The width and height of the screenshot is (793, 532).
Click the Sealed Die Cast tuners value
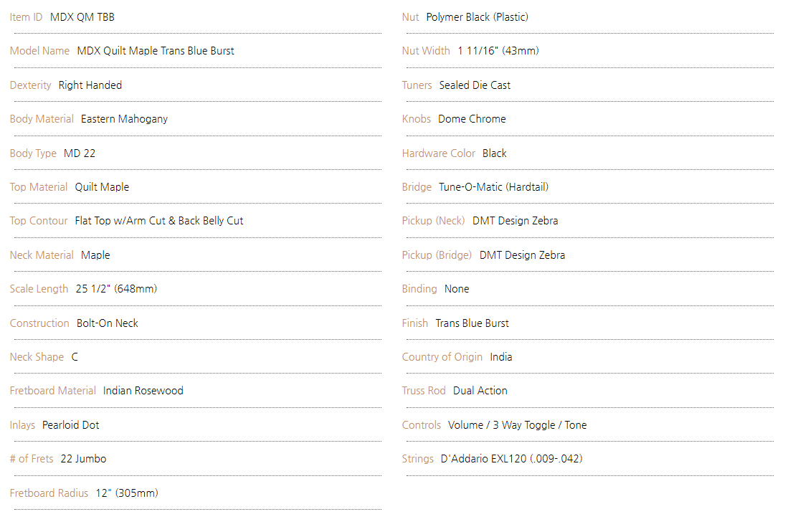point(475,85)
